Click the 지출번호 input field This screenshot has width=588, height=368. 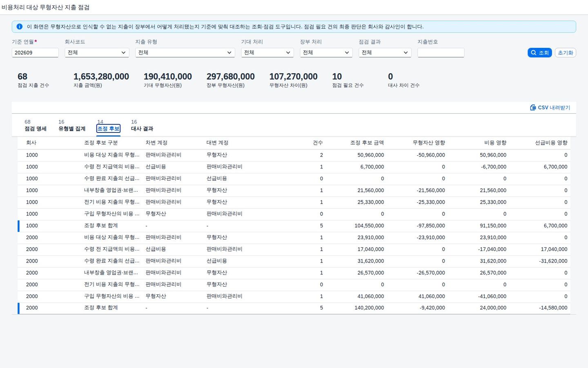(x=441, y=53)
